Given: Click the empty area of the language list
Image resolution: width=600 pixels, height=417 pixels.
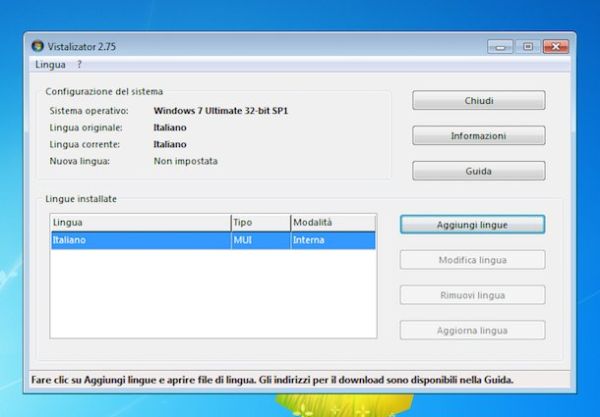Looking at the screenshot, I should pos(213,295).
